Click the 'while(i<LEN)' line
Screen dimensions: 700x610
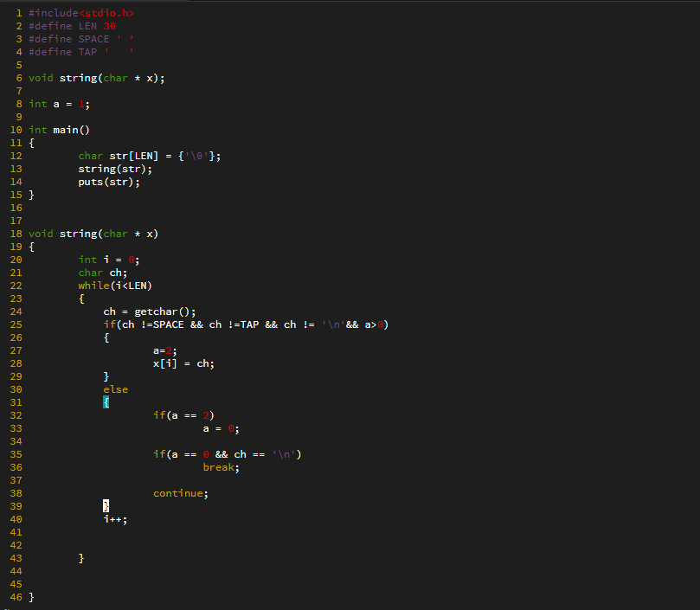click(x=115, y=286)
